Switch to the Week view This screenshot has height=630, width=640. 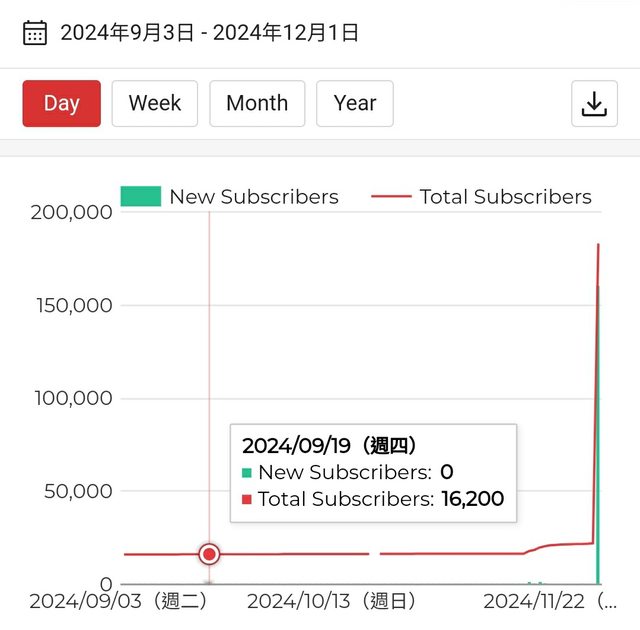pyautogui.click(x=155, y=103)
